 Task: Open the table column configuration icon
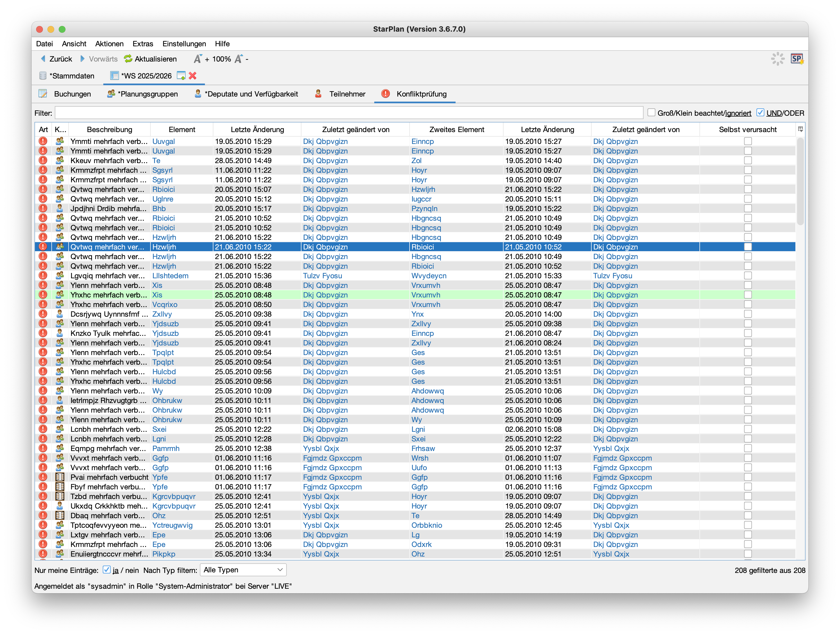pos(800,129)
